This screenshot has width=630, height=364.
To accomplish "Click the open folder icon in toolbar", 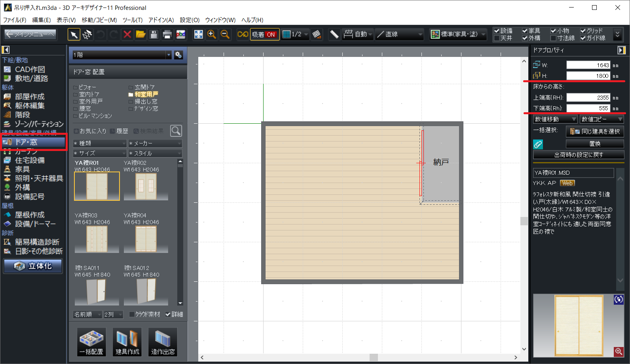I will click(x=140, y=35).
